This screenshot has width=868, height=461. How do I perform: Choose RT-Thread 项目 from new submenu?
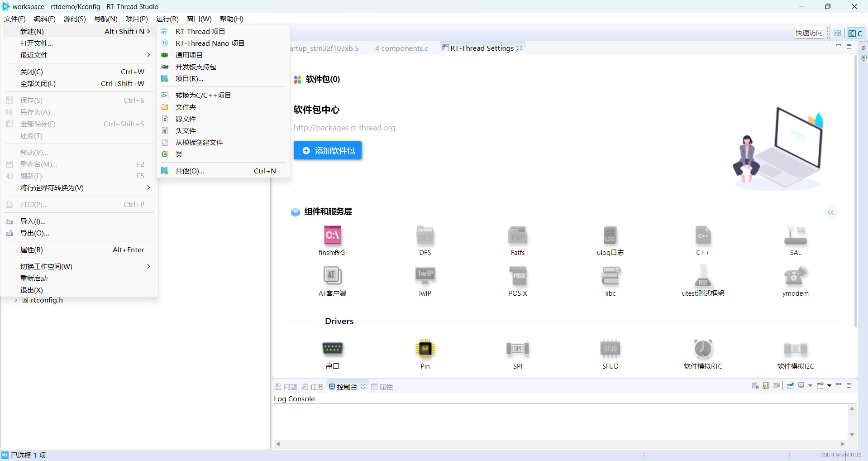[x=223, y=31]
